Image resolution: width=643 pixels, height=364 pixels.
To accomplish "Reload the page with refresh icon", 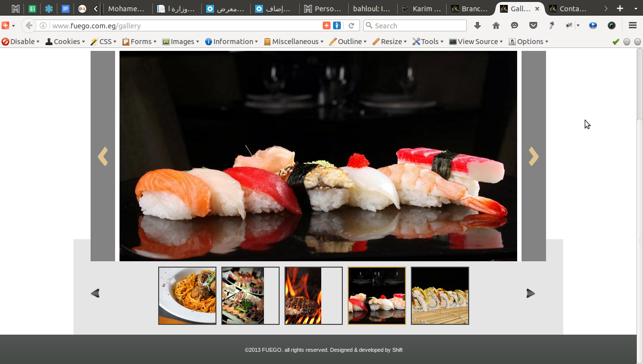I will tap(351, 25).
